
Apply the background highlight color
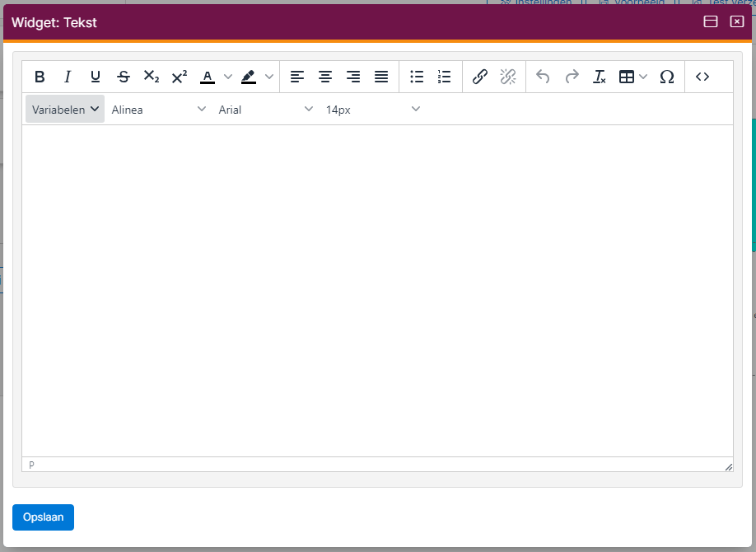tap(249, 77)
